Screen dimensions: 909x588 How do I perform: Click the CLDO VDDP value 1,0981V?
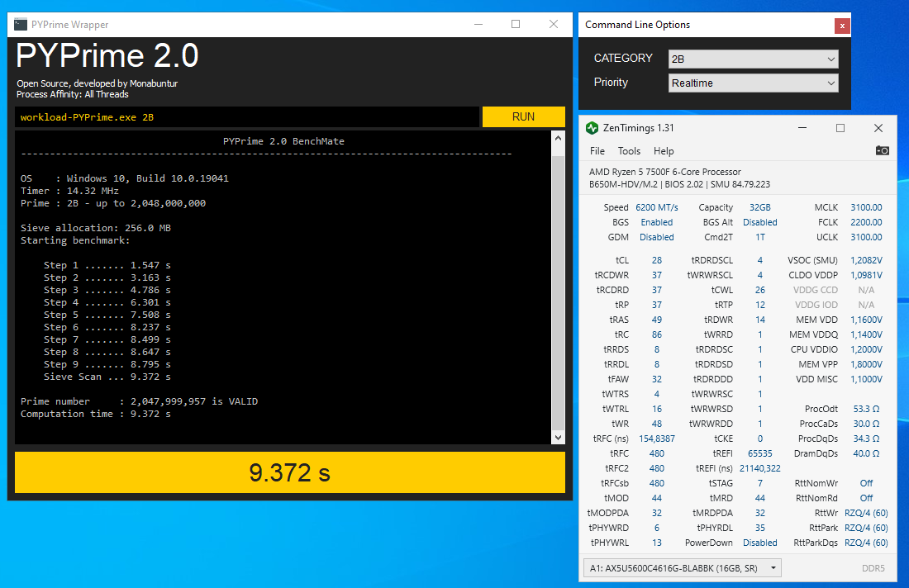[866, 275]
